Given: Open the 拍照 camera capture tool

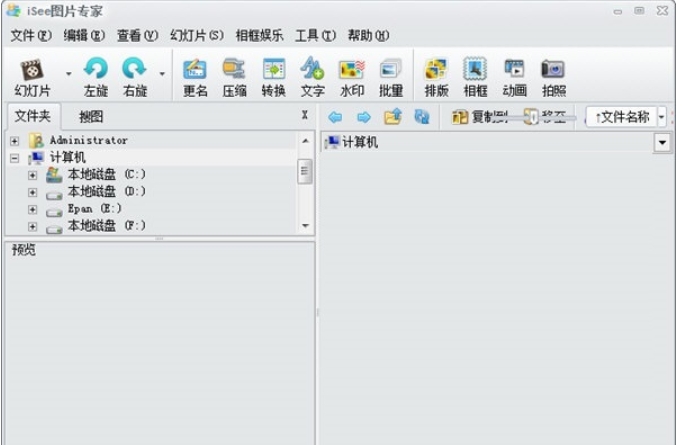Looking at the screenshot, I should click(553, 78).
